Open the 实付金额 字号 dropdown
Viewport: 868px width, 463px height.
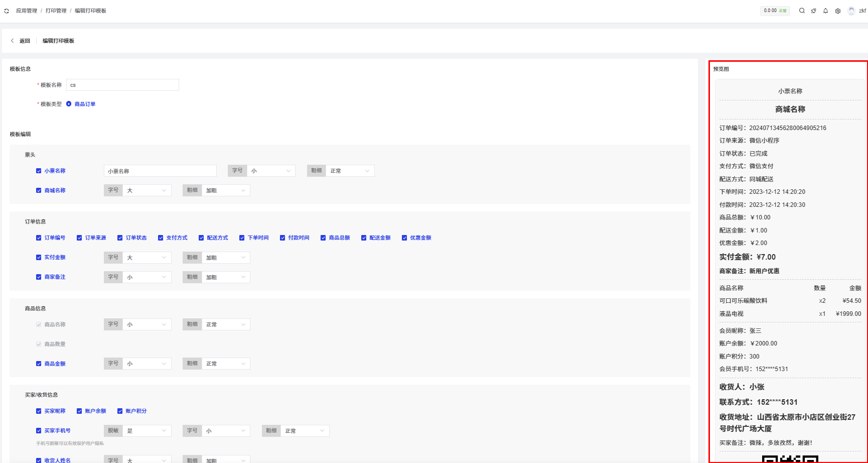(147, 258)
